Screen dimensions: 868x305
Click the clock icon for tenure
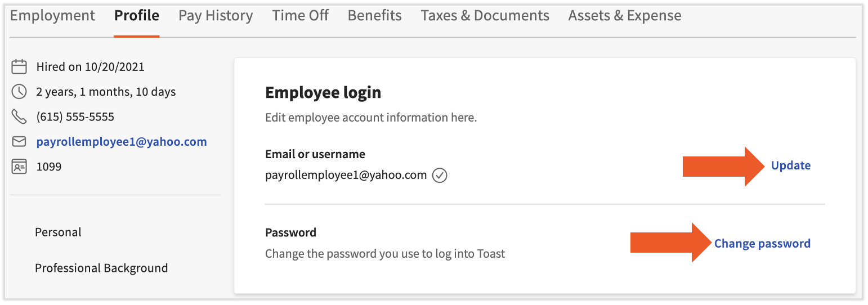pyautogui.click(x=19, y=92)
